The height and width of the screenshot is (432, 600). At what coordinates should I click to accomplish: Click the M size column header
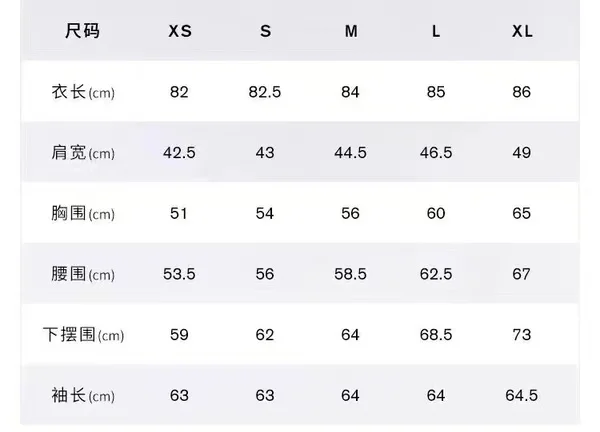[x=351, y=31]
